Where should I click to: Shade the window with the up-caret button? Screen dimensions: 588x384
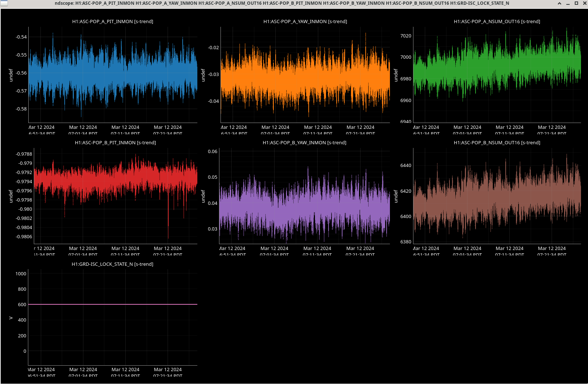pos(559,3)
